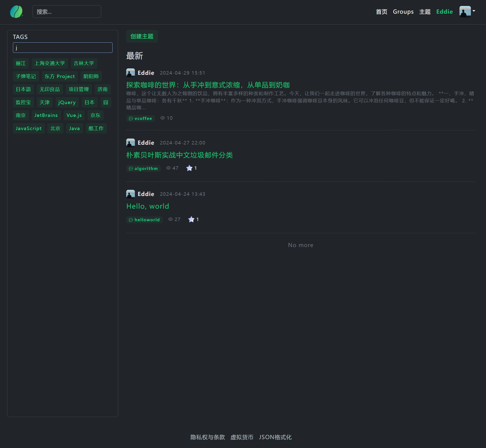Click the green leaf site logo
The width and height of the screenshot is (486, 448).
pyautogui.click(x=16, y=12)
